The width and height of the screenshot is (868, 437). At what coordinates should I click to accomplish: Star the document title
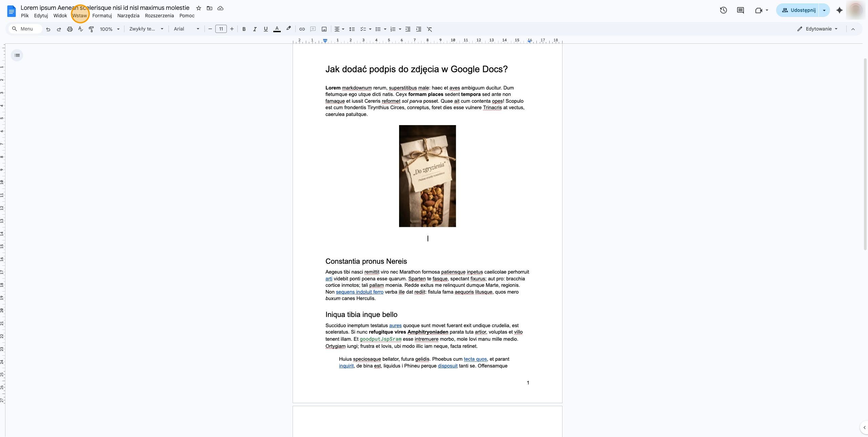(x=199, y=8)
